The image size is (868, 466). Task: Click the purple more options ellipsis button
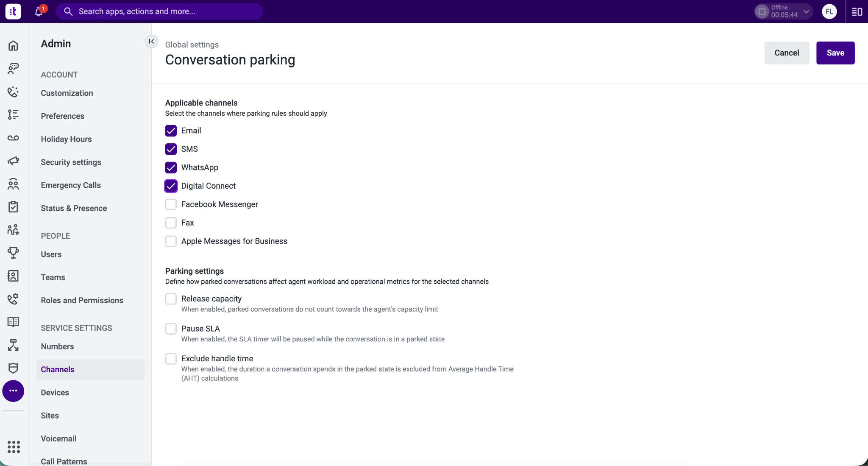pyautogui.click(x=13, y=391)
